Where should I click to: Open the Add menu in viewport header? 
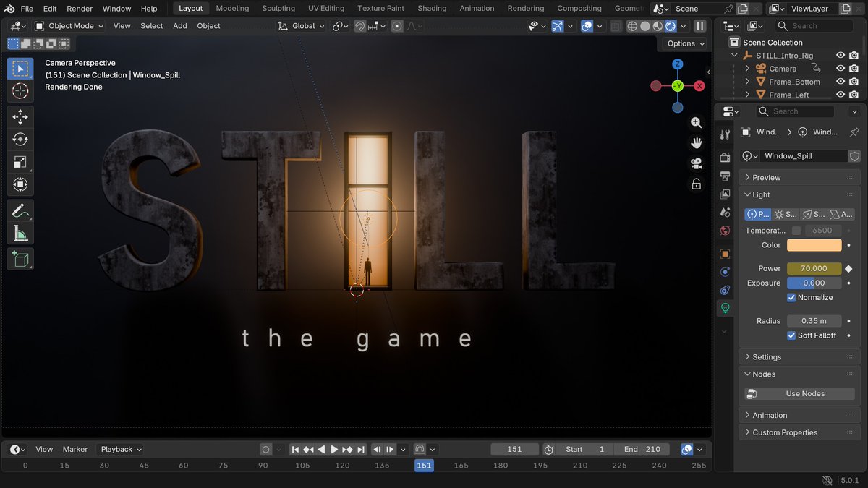pos(180,26)
